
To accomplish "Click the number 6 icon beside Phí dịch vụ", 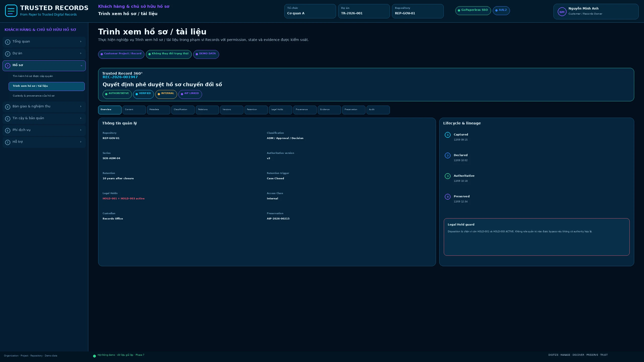I will pyautogui.click(x=8, y=130).
